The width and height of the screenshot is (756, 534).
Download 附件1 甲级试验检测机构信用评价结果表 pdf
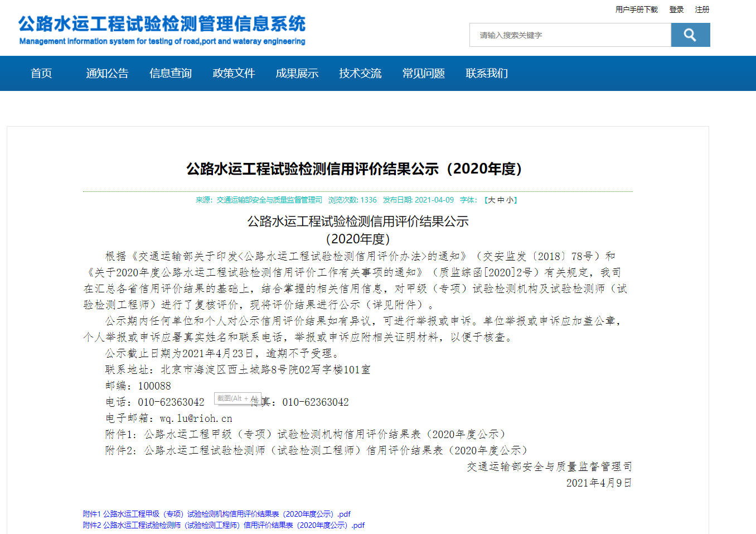[x=217, y=514]
